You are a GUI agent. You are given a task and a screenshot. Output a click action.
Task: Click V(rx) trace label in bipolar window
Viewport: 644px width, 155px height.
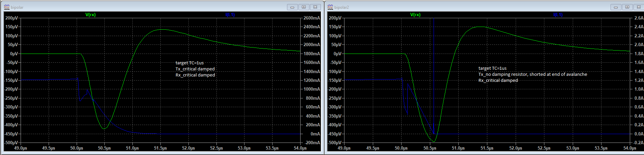91,15
